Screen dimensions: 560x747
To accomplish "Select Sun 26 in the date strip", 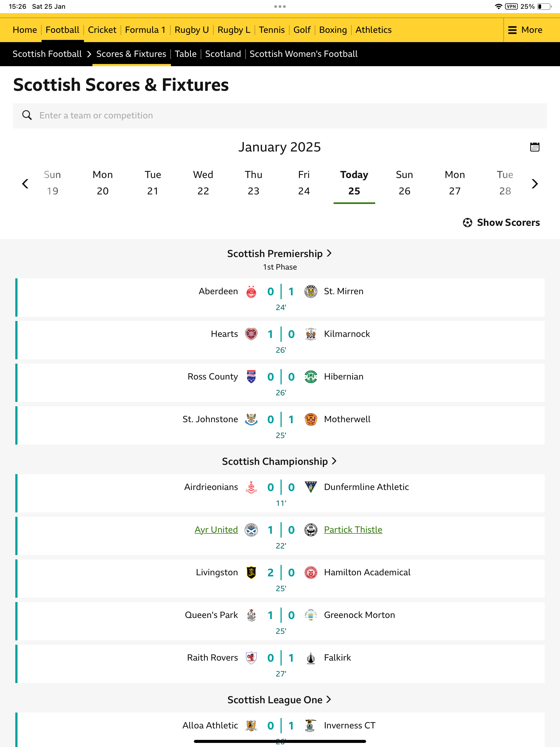I will pyautogui.click(x=404, y=183).
